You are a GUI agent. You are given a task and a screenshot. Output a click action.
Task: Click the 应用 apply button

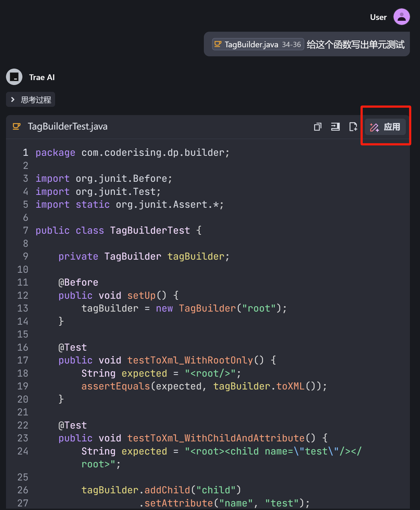385,127
